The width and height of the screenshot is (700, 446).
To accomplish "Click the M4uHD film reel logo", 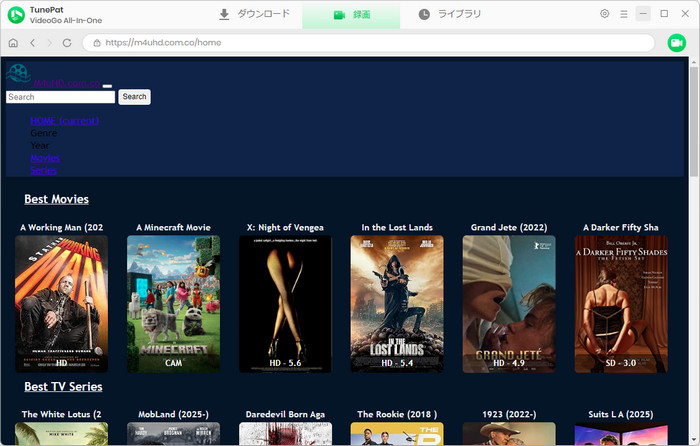I will click(x=18, y=74).
